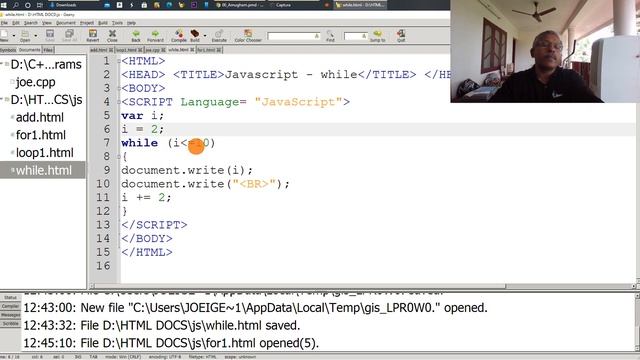Collapse the BODY fold marker on line 3
The image size is (640, 360).
pos(119,89)
